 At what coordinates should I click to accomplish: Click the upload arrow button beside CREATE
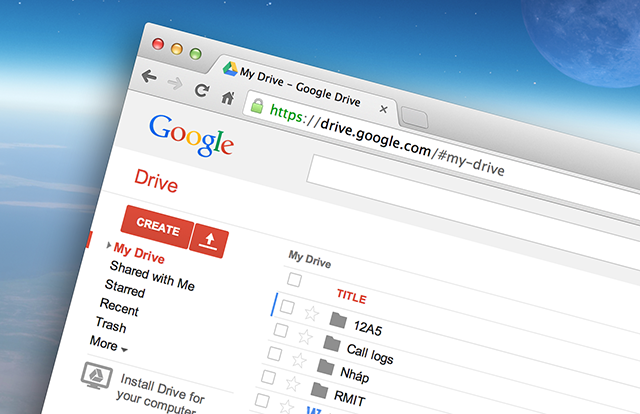click(x=209, y=240)
